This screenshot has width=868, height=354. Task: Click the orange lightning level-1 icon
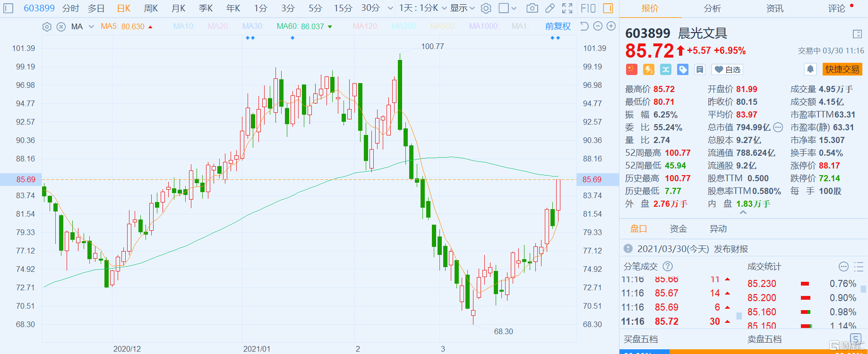(649, 70)
